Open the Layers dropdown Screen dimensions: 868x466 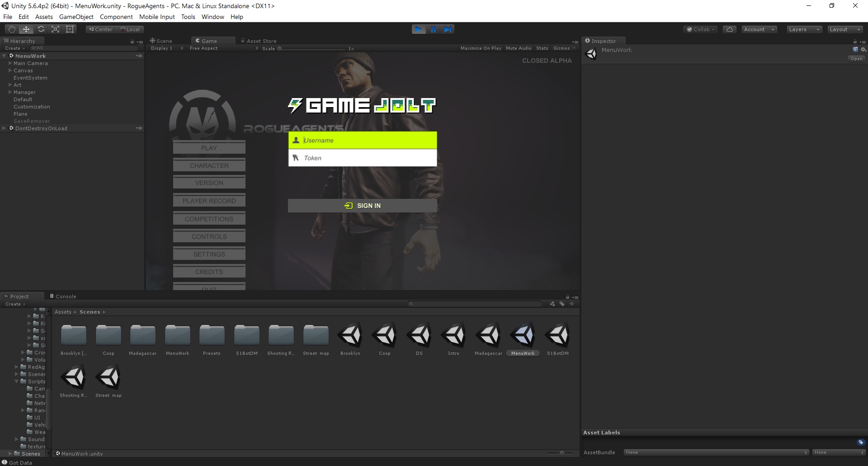tap(804, 29)
